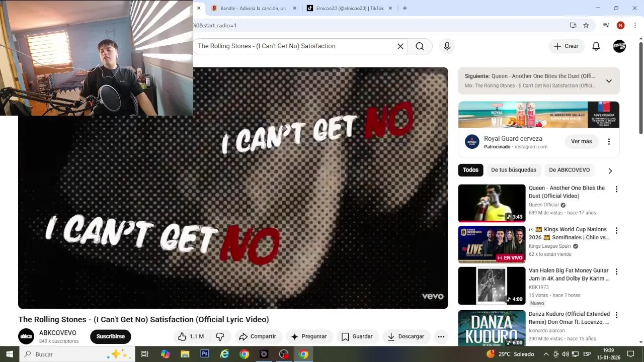
Task: Click the video title text
Action: [143, 320]
